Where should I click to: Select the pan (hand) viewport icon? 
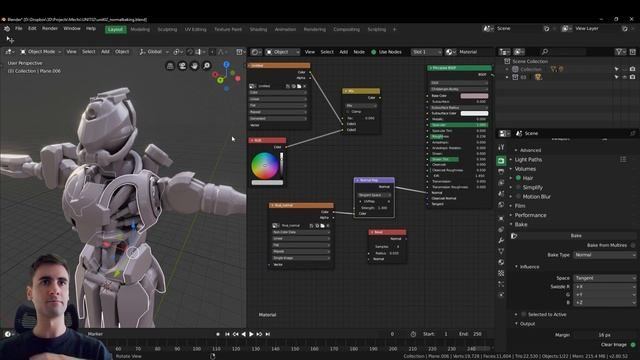point(194,66)
